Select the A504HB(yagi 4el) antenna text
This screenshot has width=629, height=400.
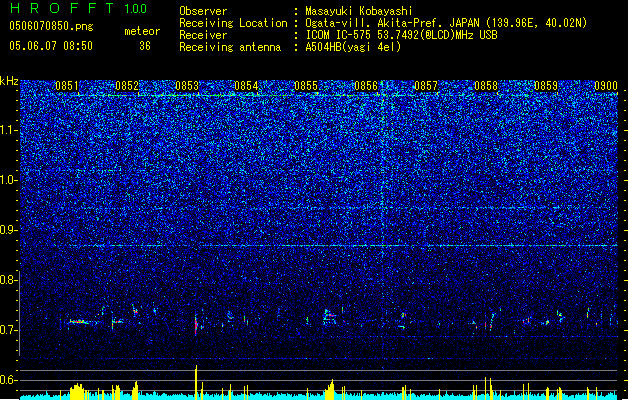[x=353, y=47]
